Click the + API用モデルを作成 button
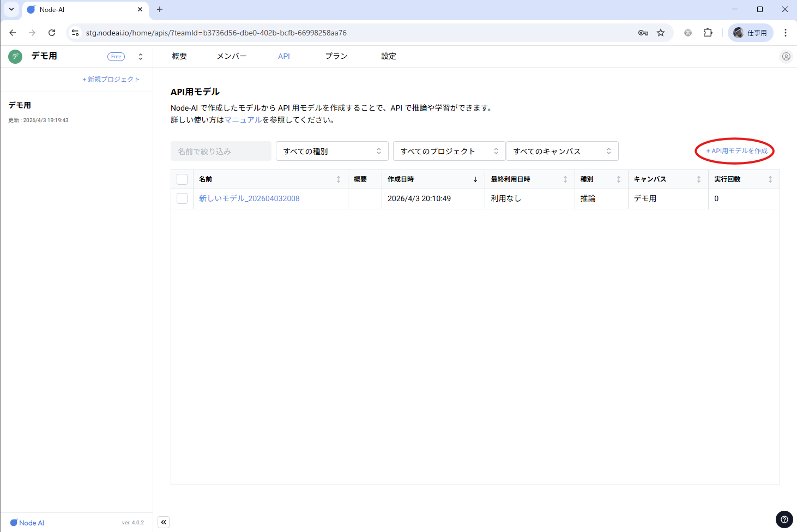The width and height of the screenshot is (797, 532). tap(736, 151)
